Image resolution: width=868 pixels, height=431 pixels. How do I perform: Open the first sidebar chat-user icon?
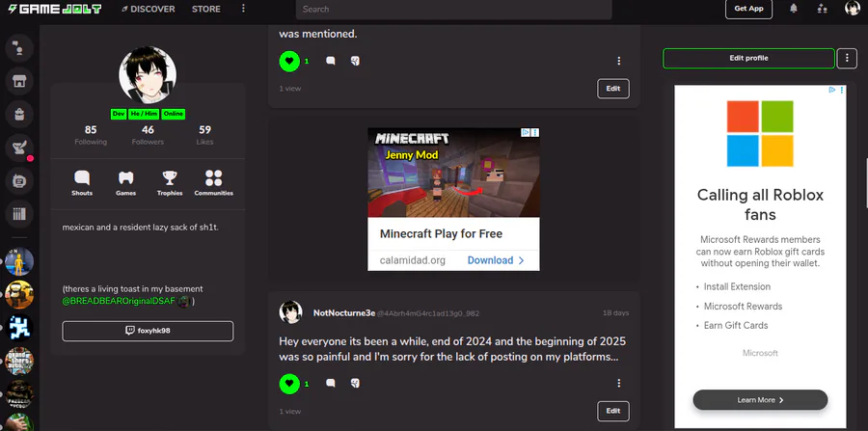pyautogui.click(x=19, y=48)
